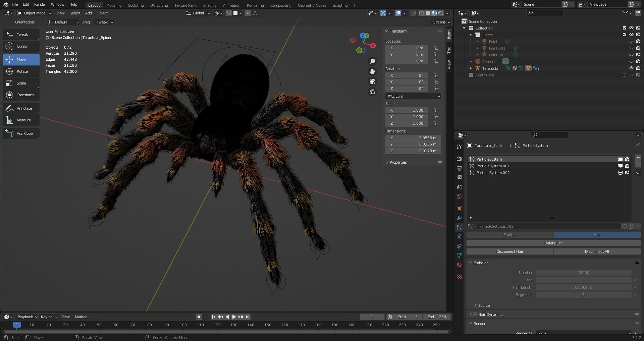Viewport: 644px width, 341px height.
Task: Open the Render menu
Action: [40, 4]
